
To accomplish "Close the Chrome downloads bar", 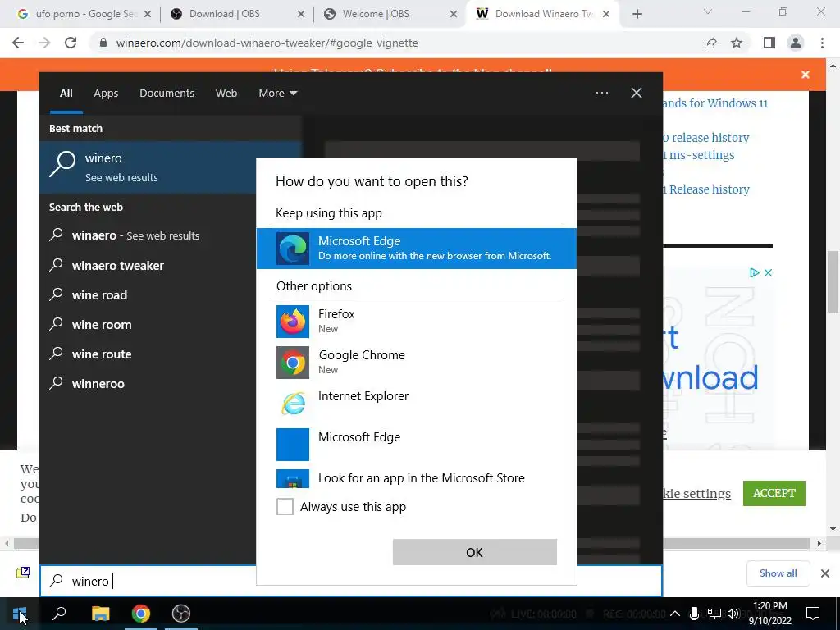I will pos(825,573).
